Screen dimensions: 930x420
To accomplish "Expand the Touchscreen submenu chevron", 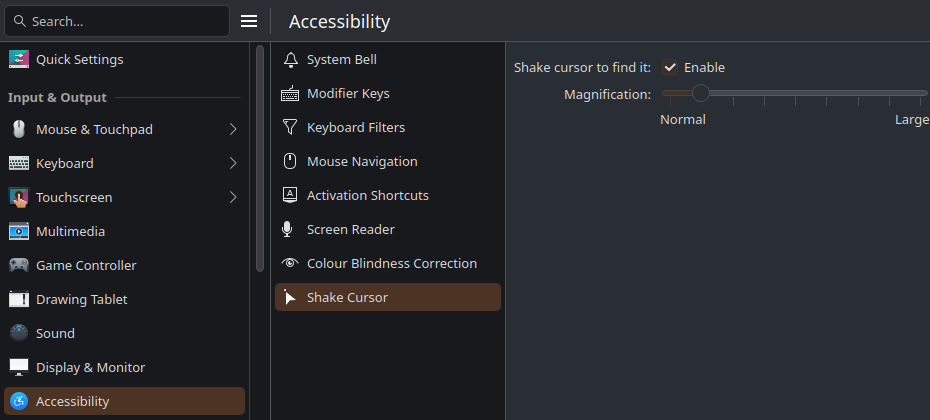I will click(x=233, y=197).
